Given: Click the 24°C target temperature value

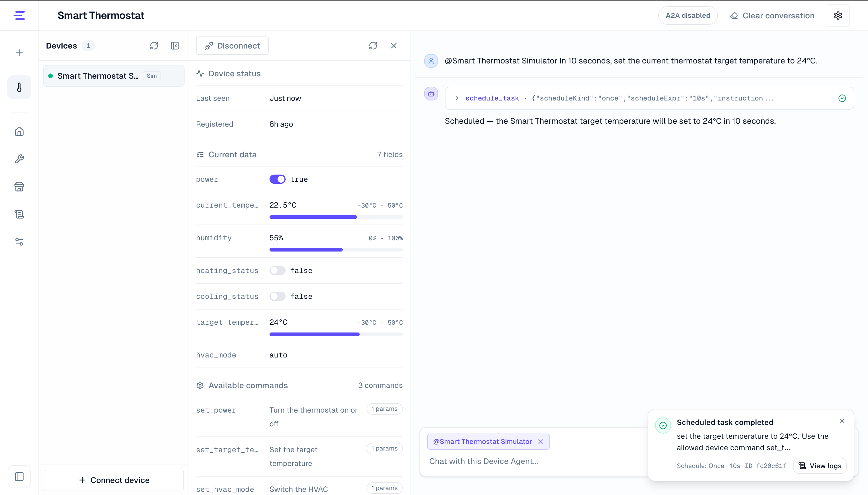Looking at the screenshot, I should [x=278, y=322].
